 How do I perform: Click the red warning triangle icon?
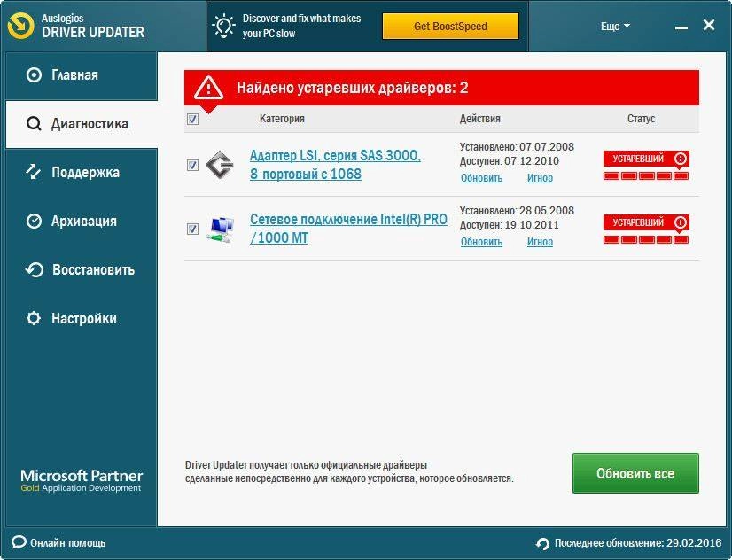click(208, 87)
